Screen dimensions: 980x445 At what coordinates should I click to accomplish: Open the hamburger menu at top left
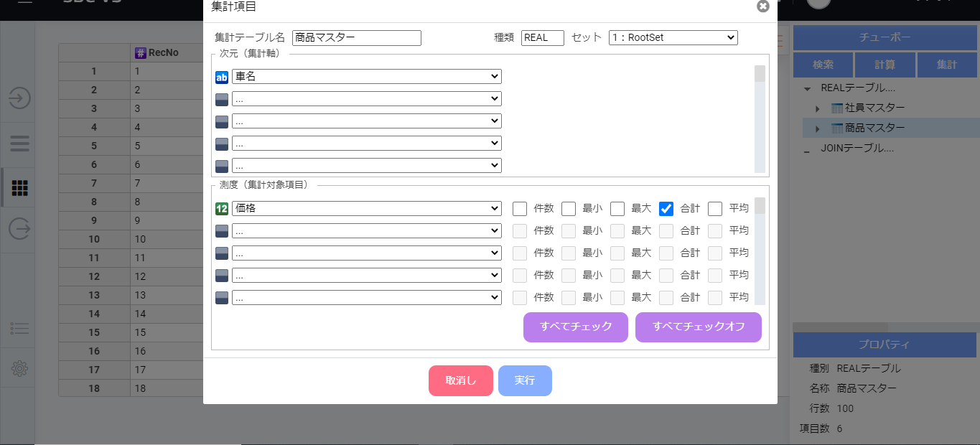(x=24, y=4)
